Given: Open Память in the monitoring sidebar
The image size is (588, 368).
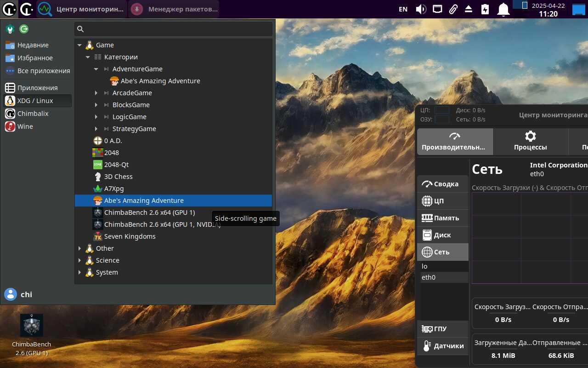Looking at the screenshot, I should pos(443,218).
